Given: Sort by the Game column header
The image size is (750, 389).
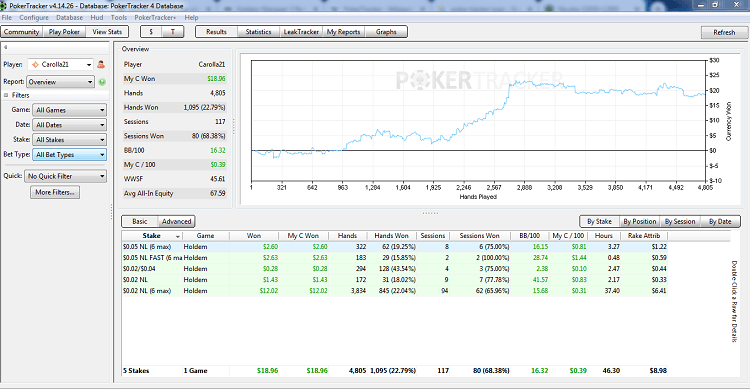Looking at the screenshot, I should [205, 235].
